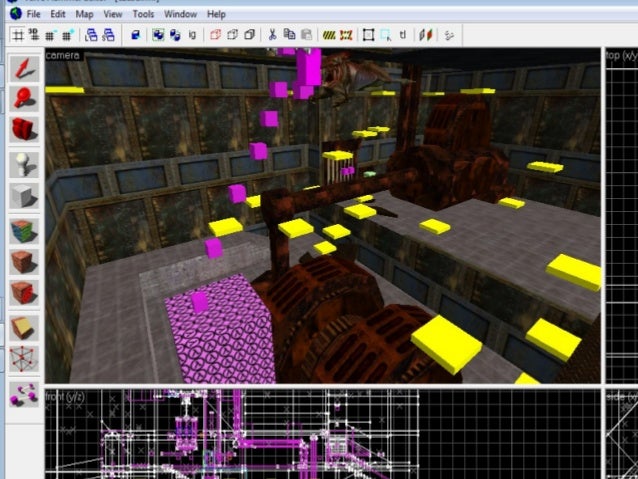Click the larger grid size icon
Viewport: 638px width, 479px height.
[68, 35]
